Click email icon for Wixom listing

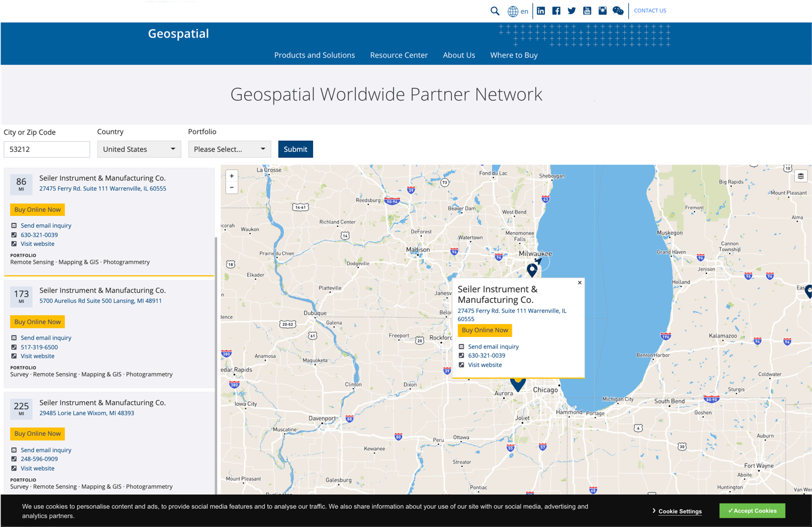coord(14,450)
